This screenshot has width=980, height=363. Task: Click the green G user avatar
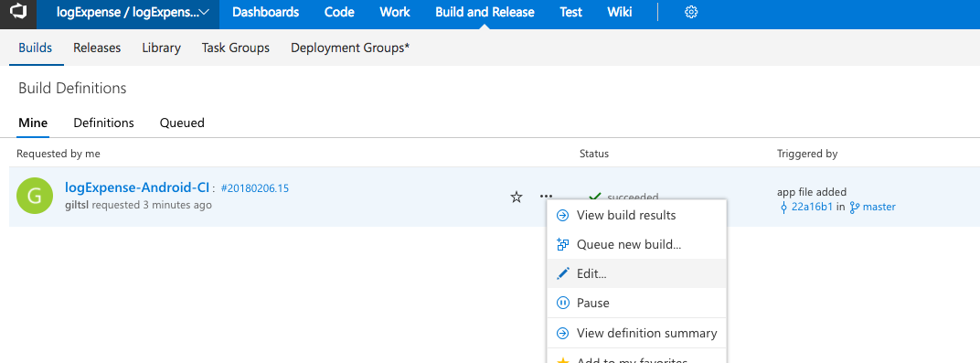click(36, 196)
